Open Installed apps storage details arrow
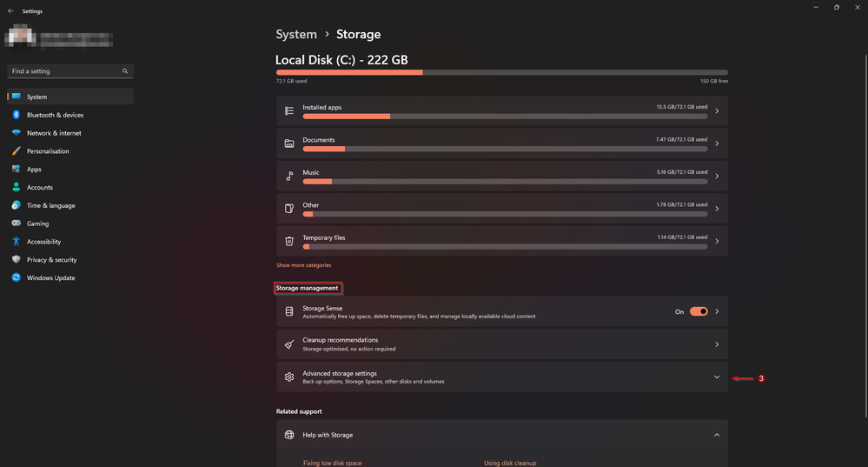Screen dimensions: 868x467 717,111
